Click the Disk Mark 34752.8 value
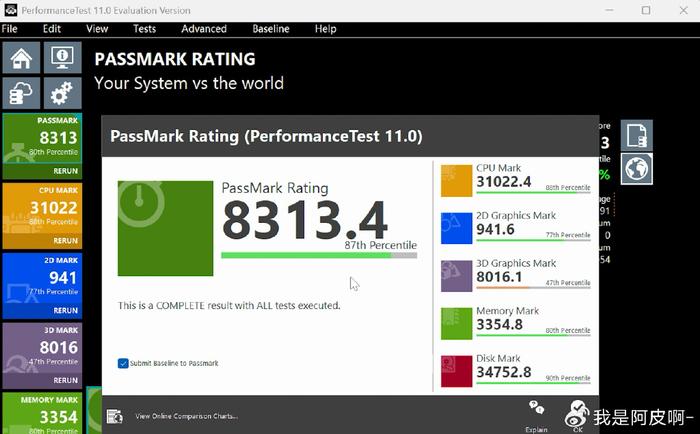Image resolution: width=700 pixels, height=434 pixels. [504, 372]
